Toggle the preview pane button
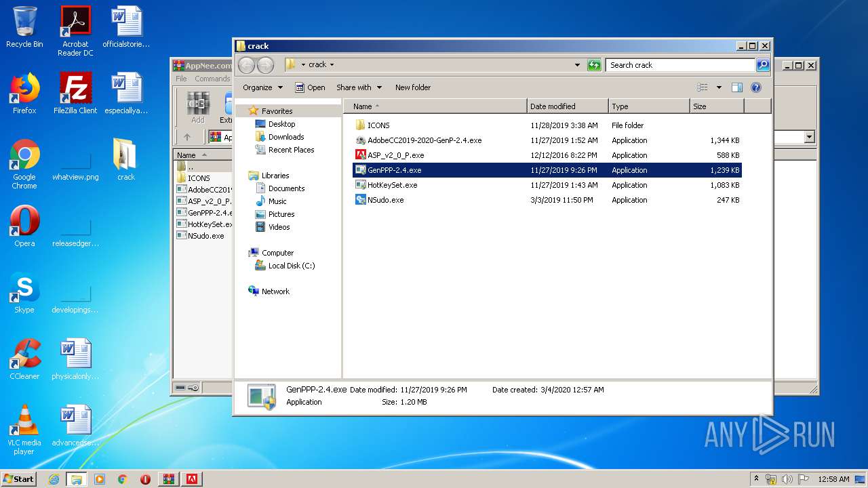868x488 pixels. click(737, 87)
